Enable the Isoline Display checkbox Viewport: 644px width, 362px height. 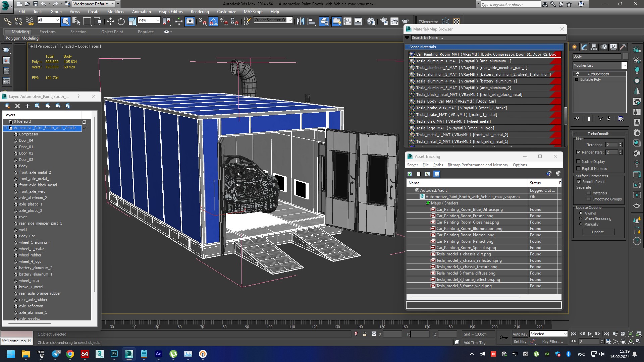(578, 162)
